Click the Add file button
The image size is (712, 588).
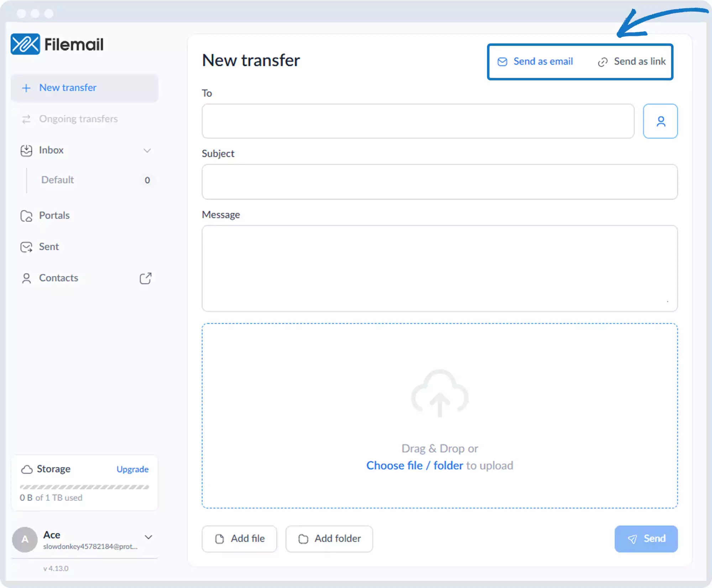(x=239, y=539)
